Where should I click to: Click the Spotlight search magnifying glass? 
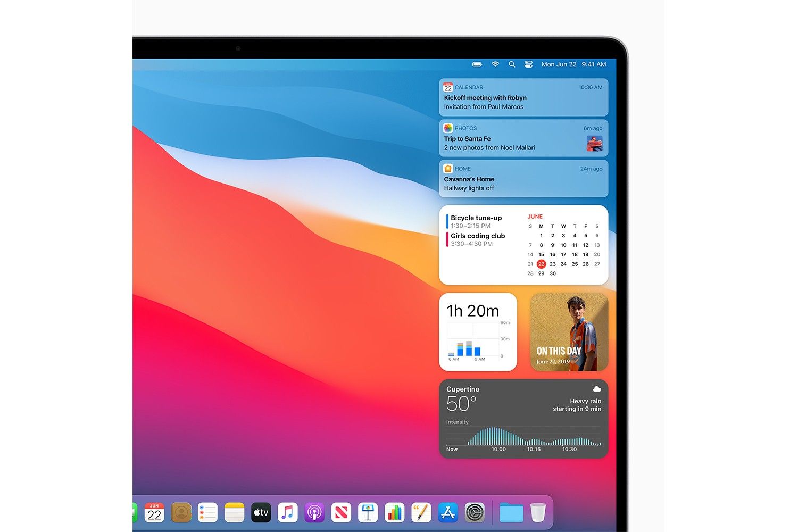click(512, 64)
